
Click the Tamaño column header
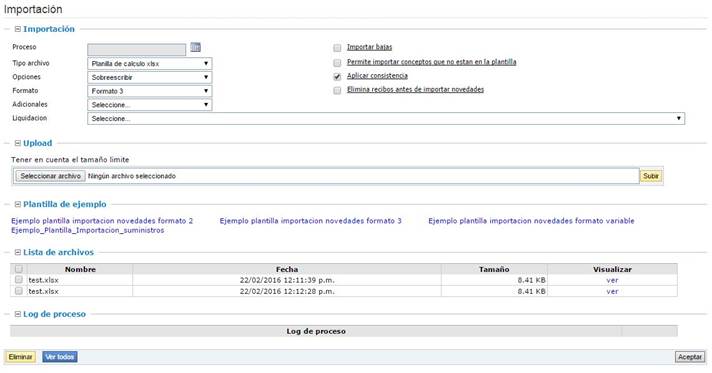point(494,269)
